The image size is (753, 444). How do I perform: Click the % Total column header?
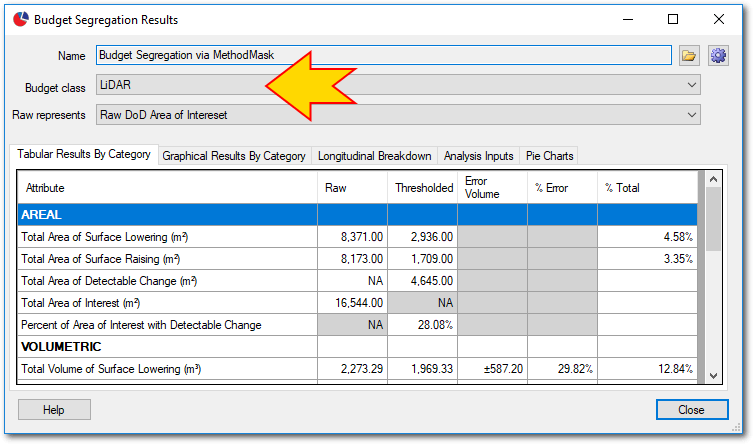647,188
